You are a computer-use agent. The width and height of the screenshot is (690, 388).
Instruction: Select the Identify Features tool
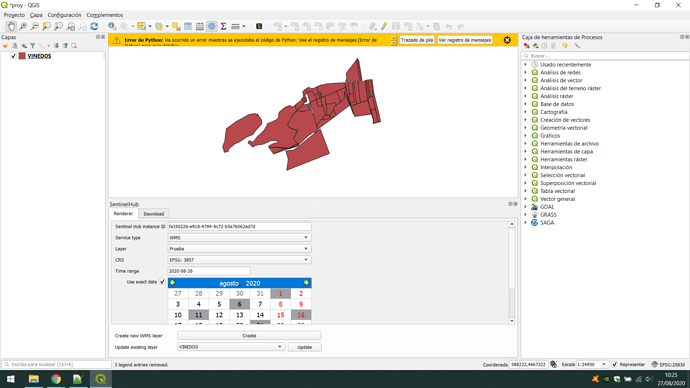click(112, 26)
